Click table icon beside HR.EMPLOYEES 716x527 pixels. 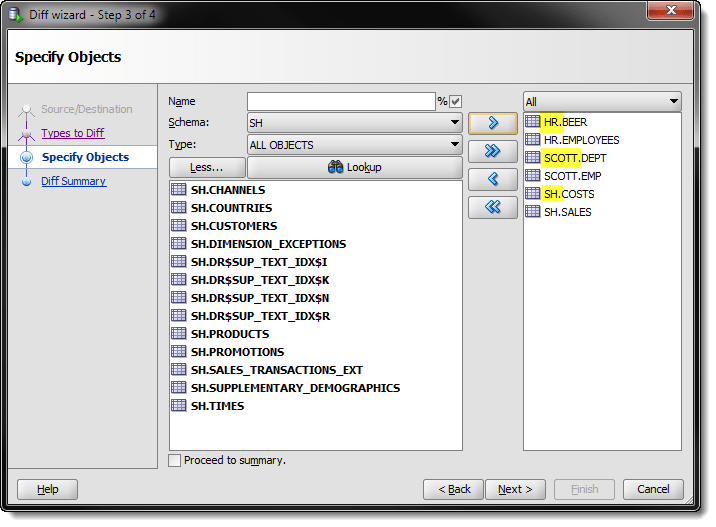click(532, 139)
